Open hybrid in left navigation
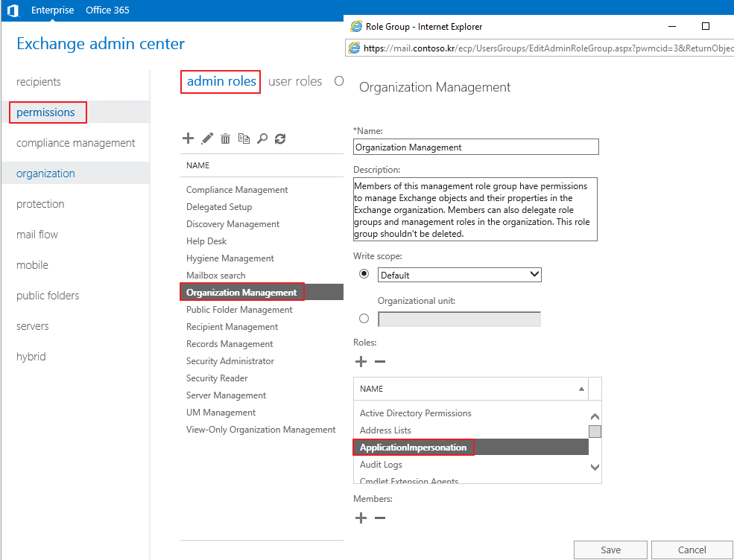The height and width of the screenshot is (560, 734). (31, 357)
